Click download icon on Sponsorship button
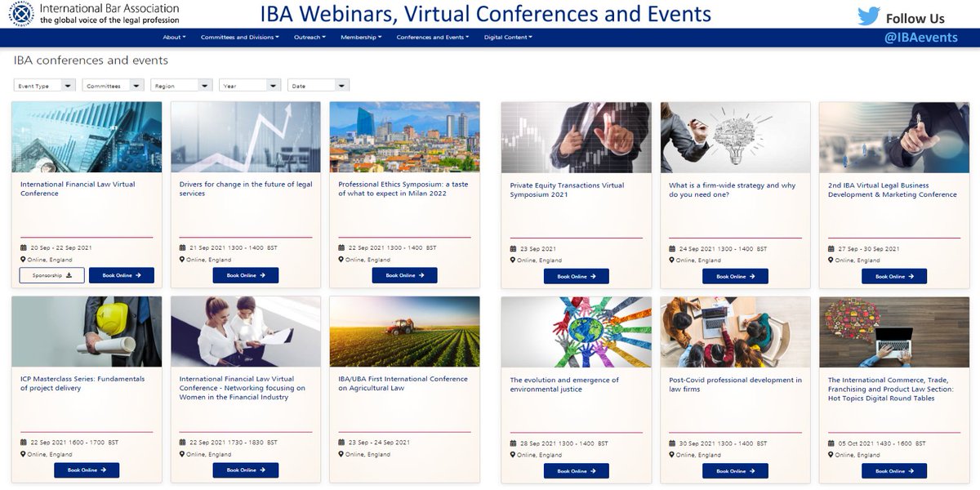Viewport: 980px width, 490px height. (x=69, y=275)
